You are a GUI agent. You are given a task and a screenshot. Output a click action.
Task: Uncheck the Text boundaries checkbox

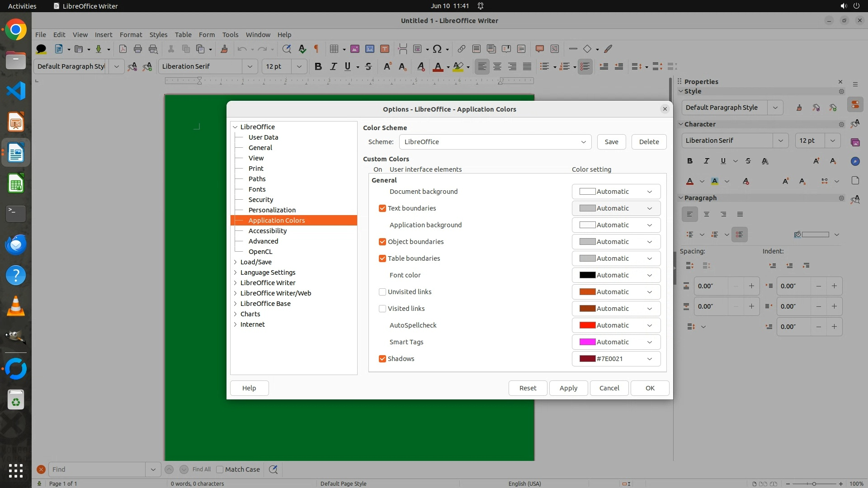pyautogui.click(x=382, y=208)
